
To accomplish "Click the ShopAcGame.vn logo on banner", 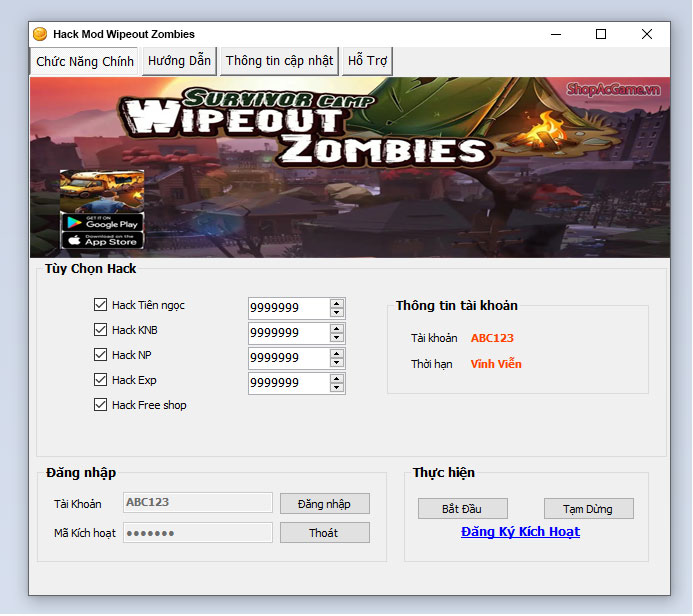I will coord(614,90).
